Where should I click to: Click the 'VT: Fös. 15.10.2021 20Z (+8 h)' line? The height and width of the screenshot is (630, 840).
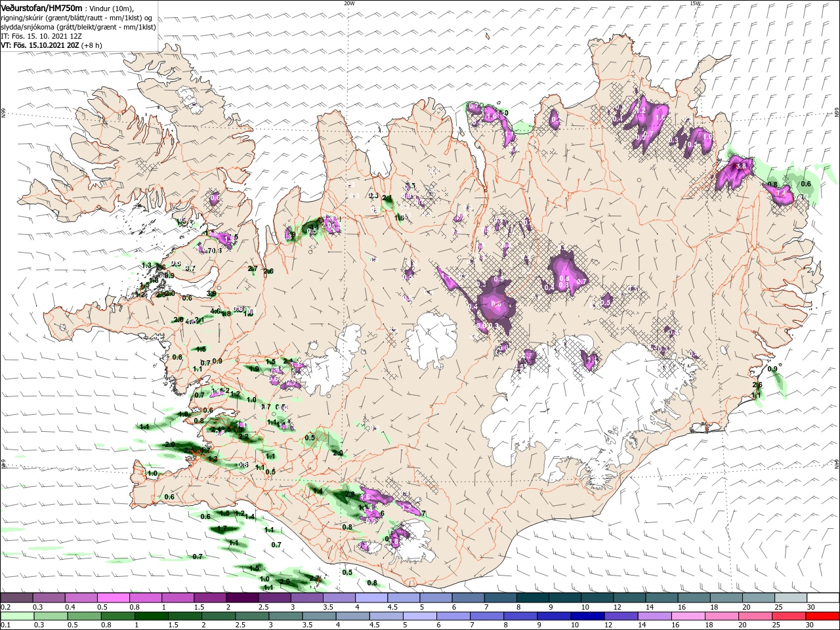[51, 45]
